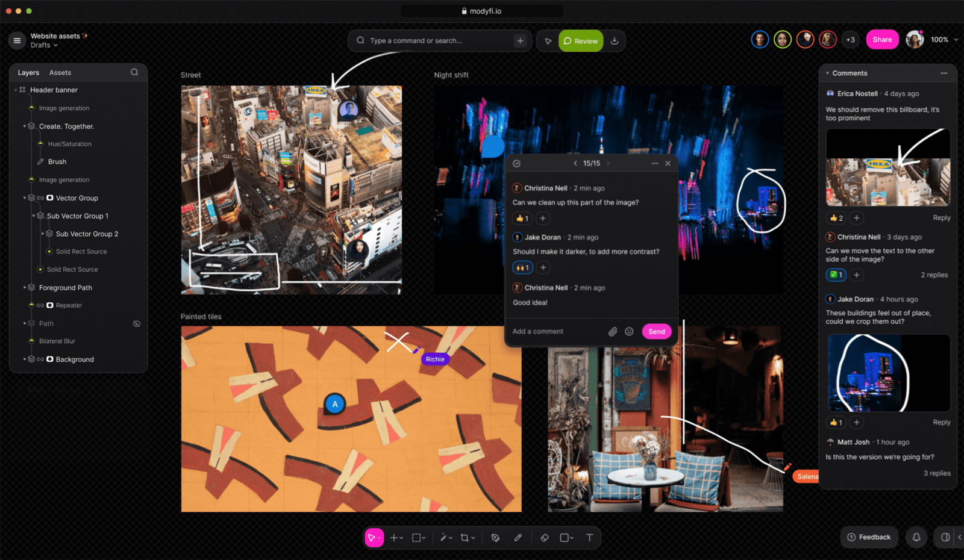Select the Text tool in bottom toolbar
Viewport: 964px width, 560px height.
tap(589, 538)
